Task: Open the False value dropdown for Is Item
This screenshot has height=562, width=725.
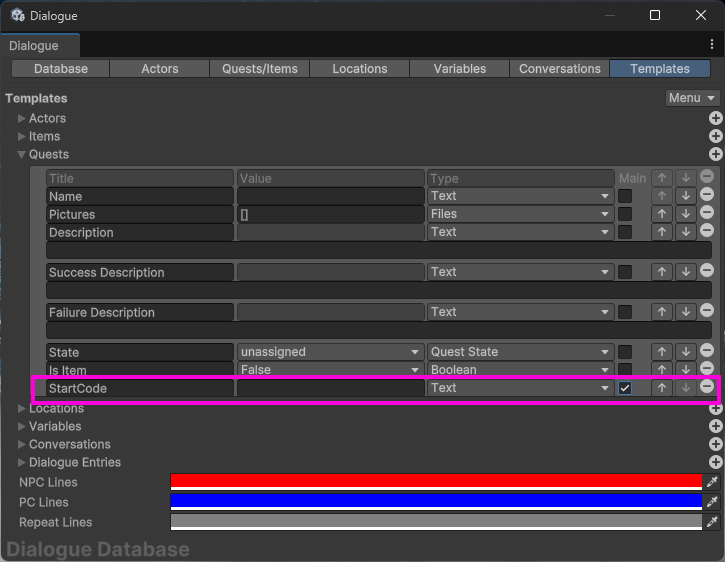Action: (330, 370)
